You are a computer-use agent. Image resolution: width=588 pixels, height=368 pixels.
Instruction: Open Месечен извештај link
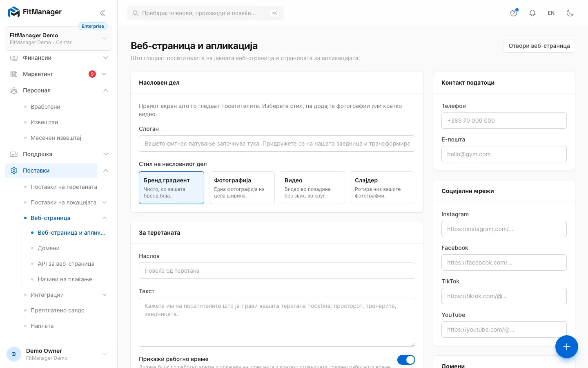click(x=56, y=138)
